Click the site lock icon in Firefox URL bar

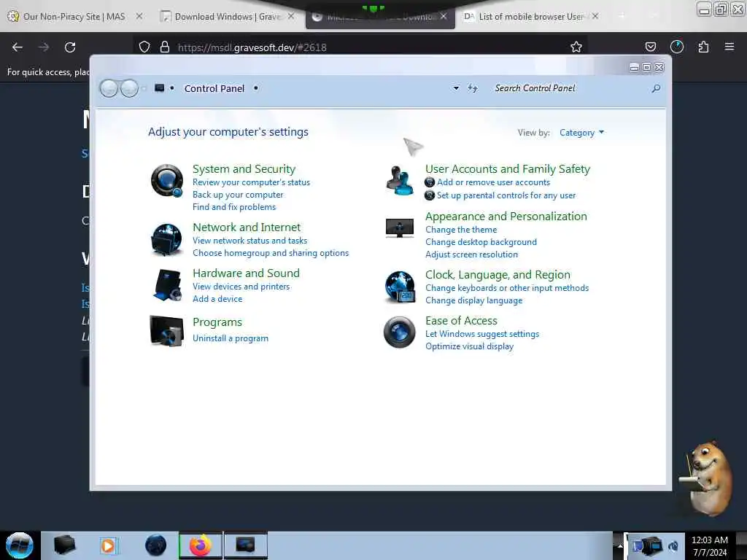coord(165,47)
